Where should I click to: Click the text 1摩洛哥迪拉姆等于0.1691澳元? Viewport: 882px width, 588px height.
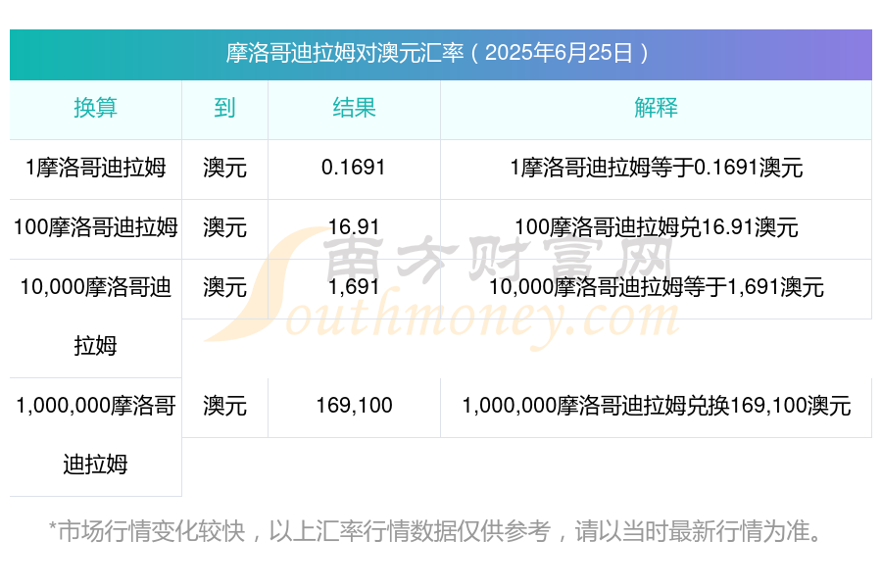click(656, 168)
